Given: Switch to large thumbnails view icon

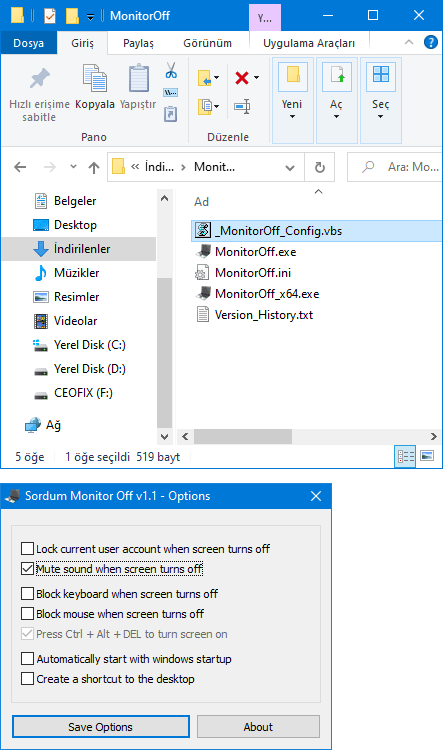Looking at the screenshot, I should coord(427,456).
